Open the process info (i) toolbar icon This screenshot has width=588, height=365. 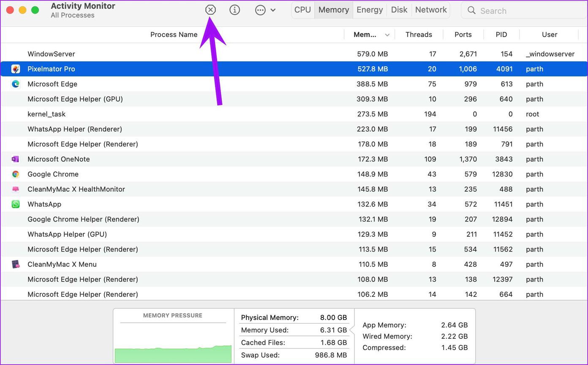coord(234,10)
